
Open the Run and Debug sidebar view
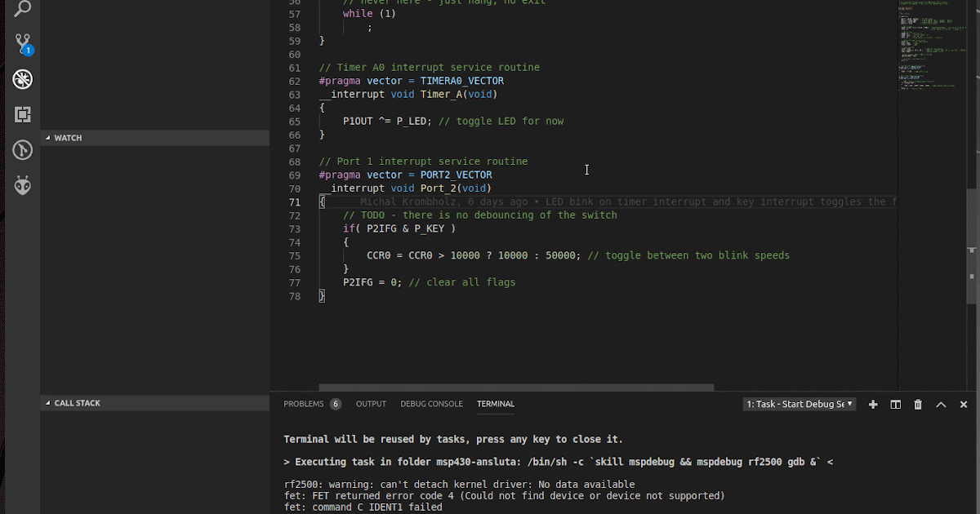pyautogui.click(x=21, y=79)
